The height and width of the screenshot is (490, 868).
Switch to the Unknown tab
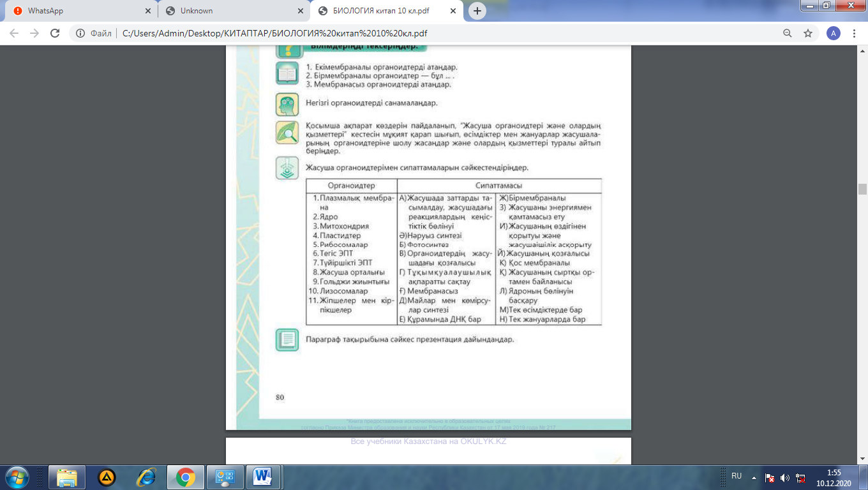pyautogui.click(x=234, y=11)
